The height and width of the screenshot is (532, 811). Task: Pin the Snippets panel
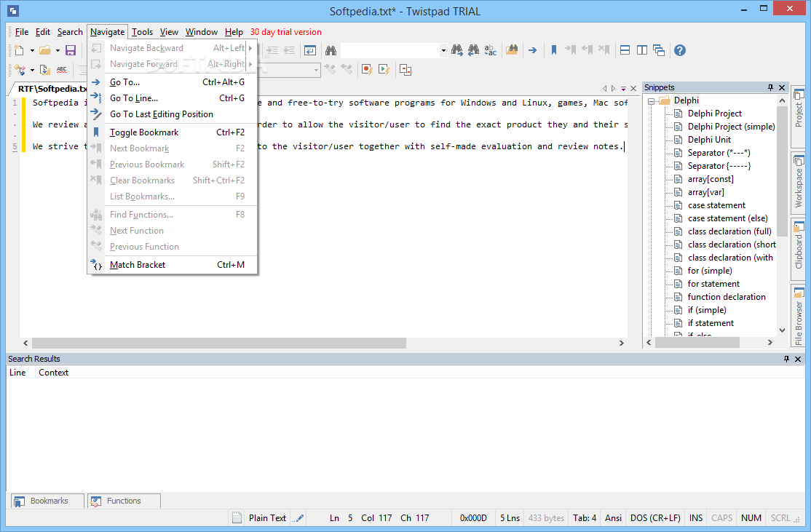point(771,87)
